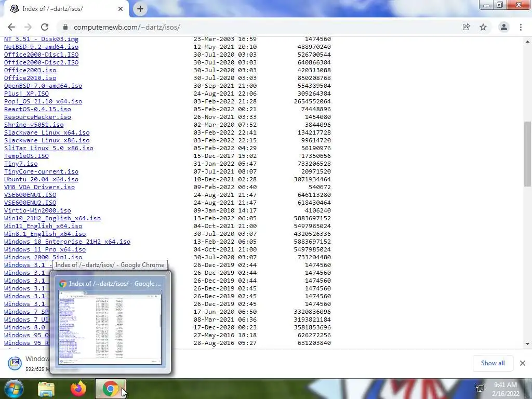Open the VM8 VGA Drivers.iso link
Image resolution: width=532 pixels, height=399 pixels.
tap(39, 187)
